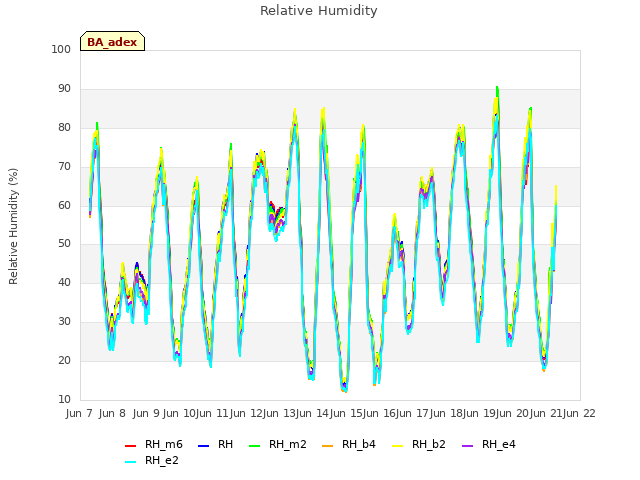Image resolution: width=640 pixels, height=480 pixels.
Task: Click the green RH_m2 legend swatch
Action: [254, 445]
